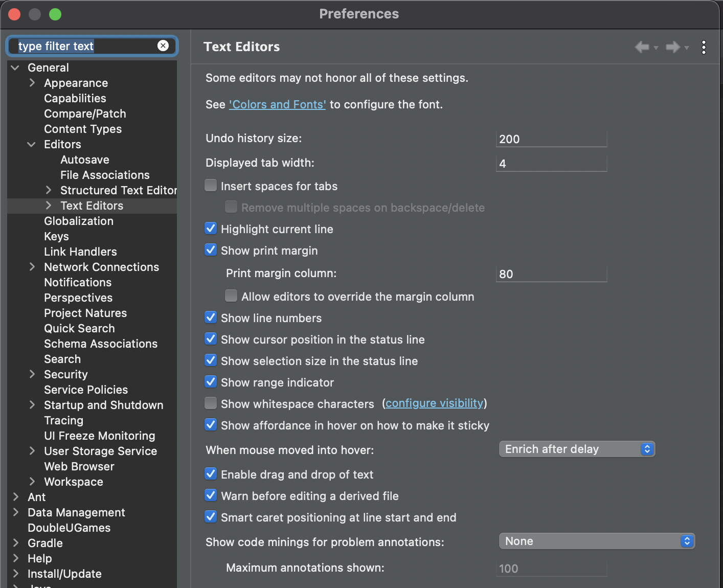Expand Startup and Shutdown node
This screenshot has height=588, width=723.
[x=32, y=405]
